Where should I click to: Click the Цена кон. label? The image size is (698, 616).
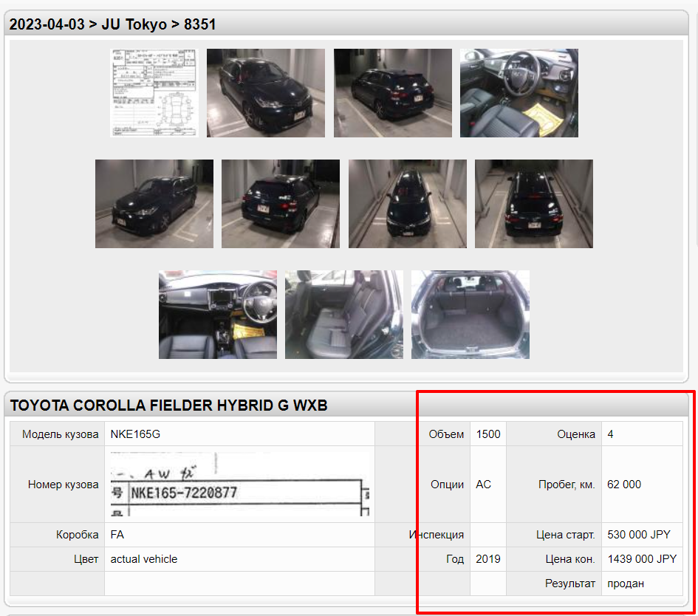(x=570, y=559)
